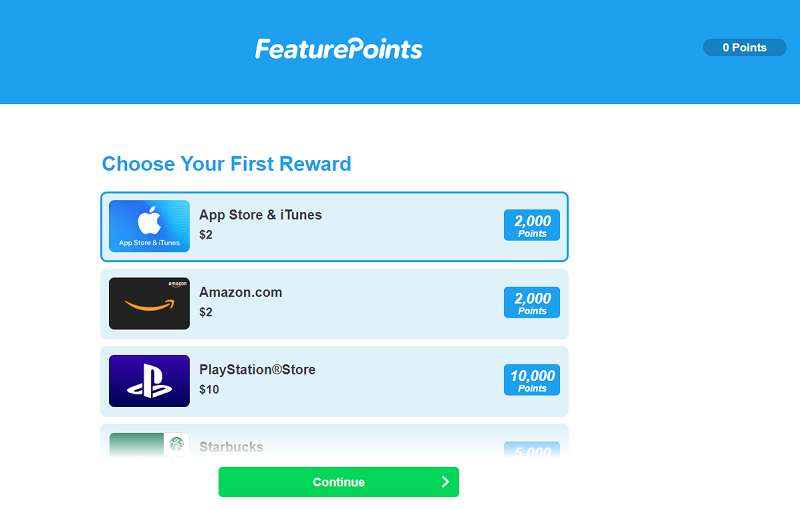Click the PlayStation Store card icon

(x=149, y=381)
